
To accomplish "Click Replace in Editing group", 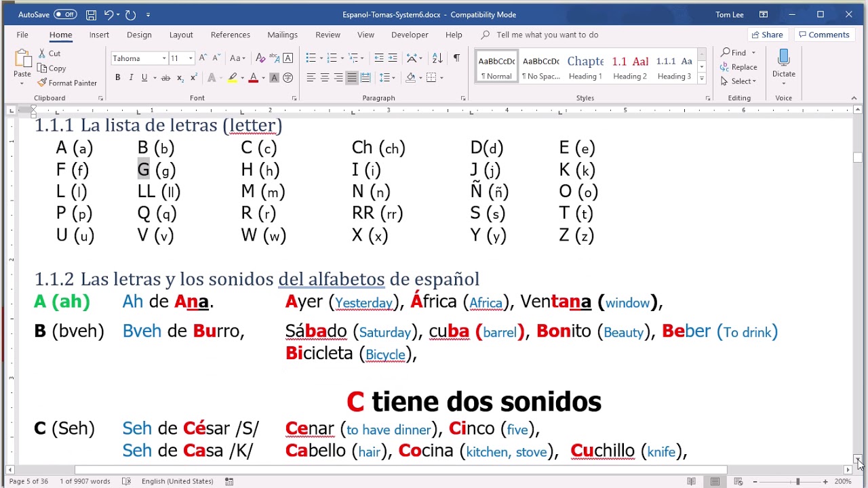I will (x=738, y=67).
